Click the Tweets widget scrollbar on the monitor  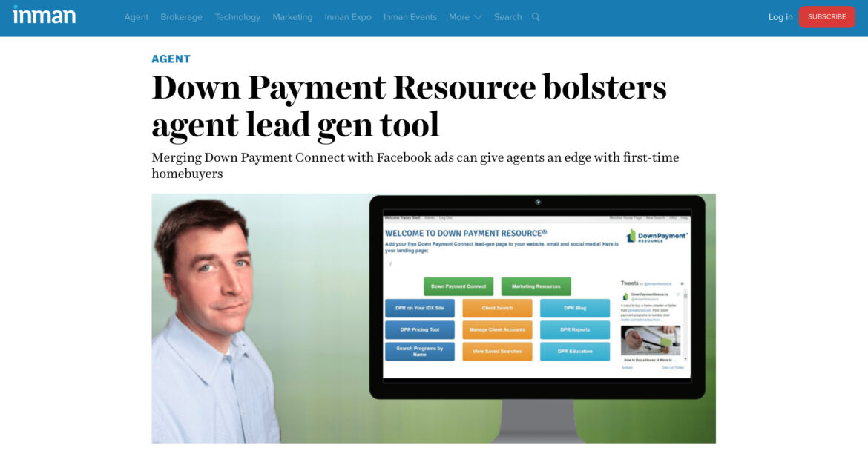[685, 326]
